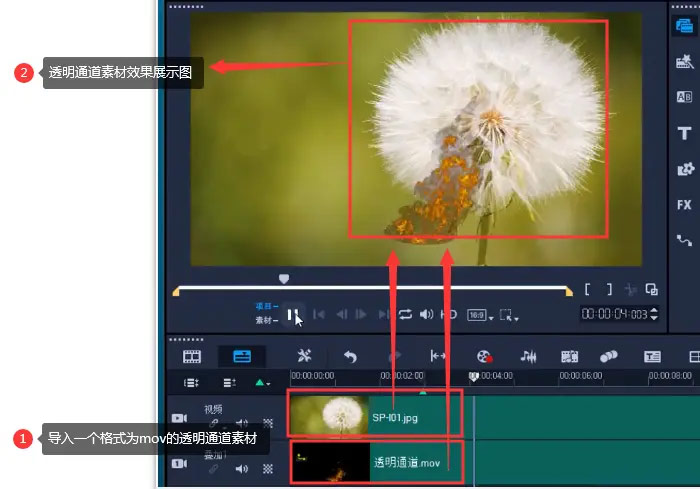Open the motion tracking tool
Viewport: 700px width, 489px height.
(608, 356)
